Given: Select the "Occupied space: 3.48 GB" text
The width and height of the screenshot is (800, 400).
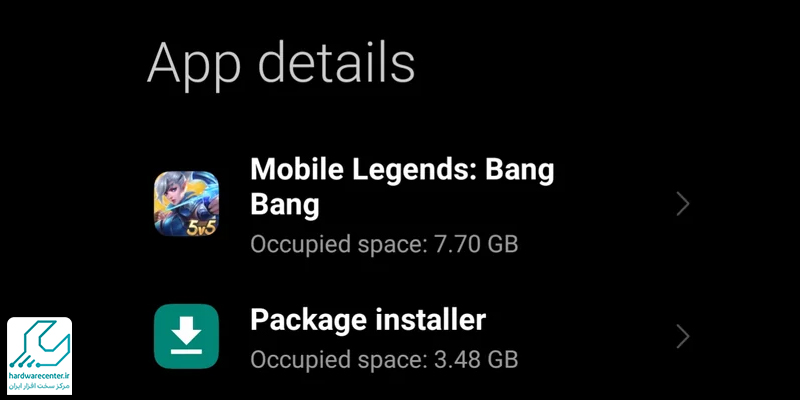Looking at the screenshot, I should tap(384, 359).
